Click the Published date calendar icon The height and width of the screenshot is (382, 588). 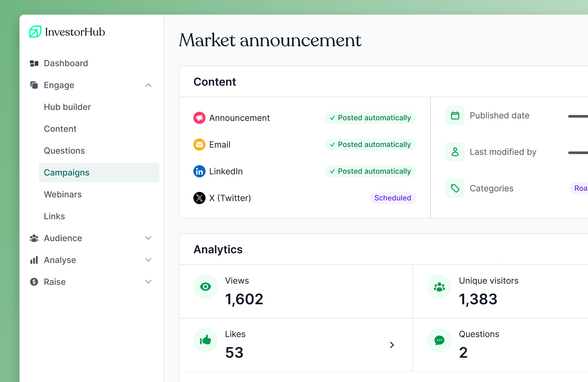455,115
